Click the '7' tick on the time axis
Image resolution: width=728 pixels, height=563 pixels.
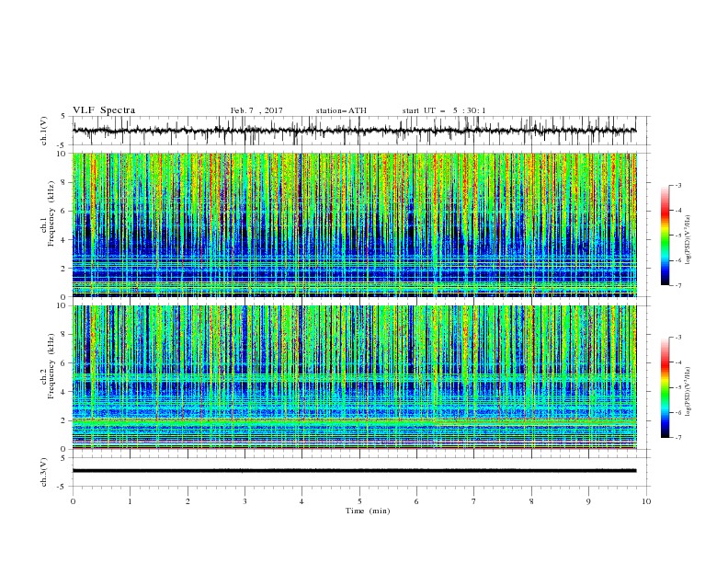pos(474,501)
